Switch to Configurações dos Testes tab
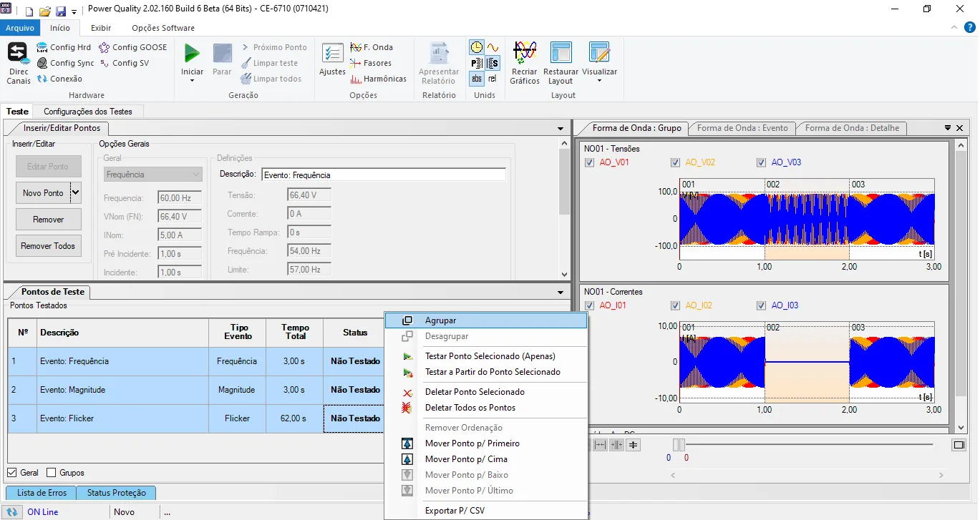The height and width of the screenshot is (520, 980). (88, 112)
